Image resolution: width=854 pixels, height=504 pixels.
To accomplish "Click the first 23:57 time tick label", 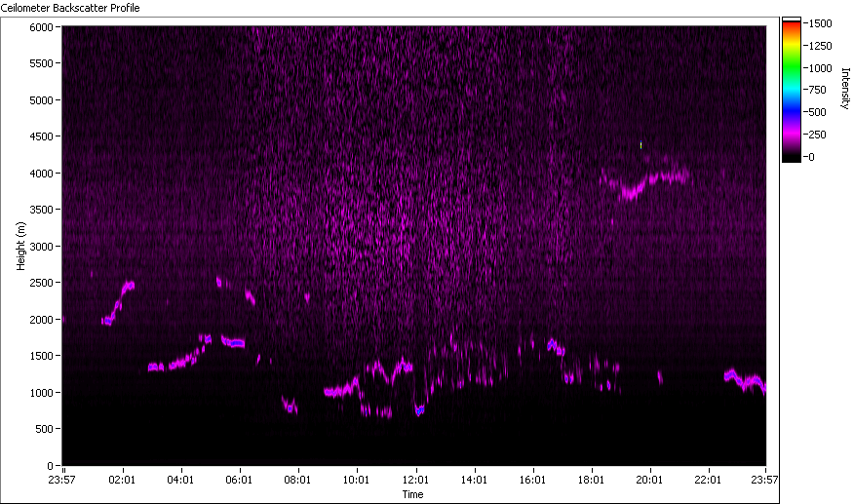I will [x=61, y=480].
